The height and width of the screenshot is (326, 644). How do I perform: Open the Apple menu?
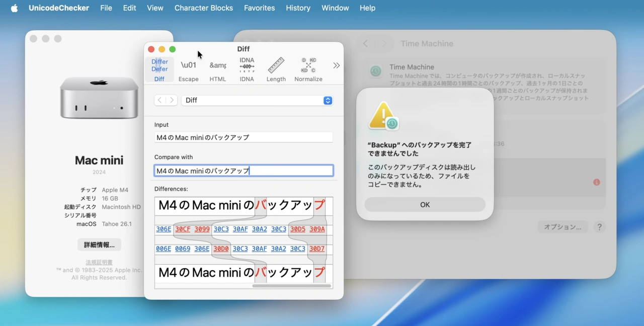click(14, 8)
